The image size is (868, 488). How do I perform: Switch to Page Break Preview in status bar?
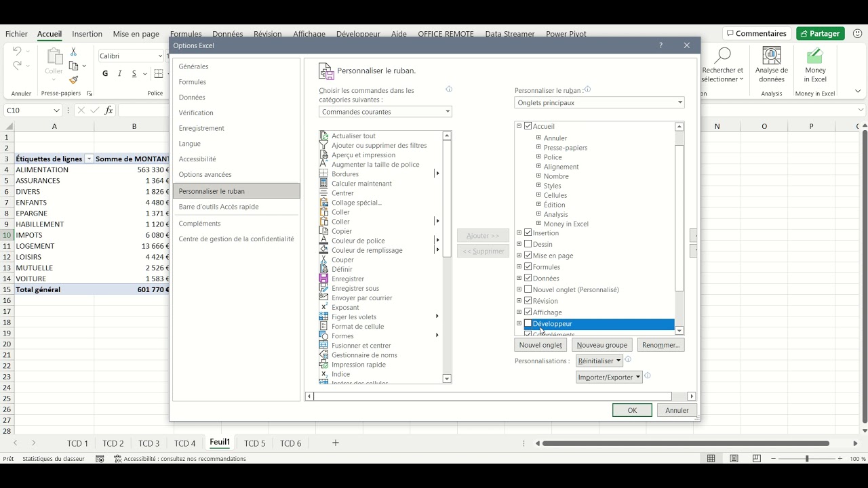[756, 459]
